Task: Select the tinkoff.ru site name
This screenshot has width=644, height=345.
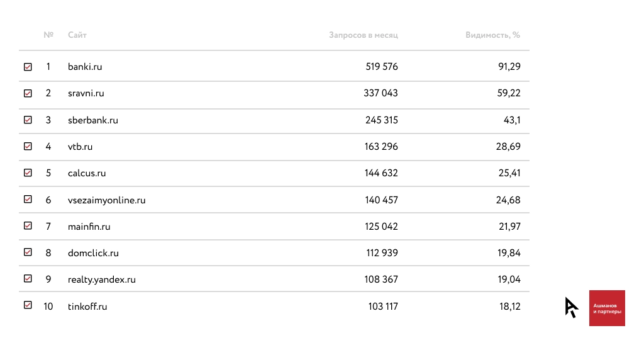Action: click(x=87, y=307)
